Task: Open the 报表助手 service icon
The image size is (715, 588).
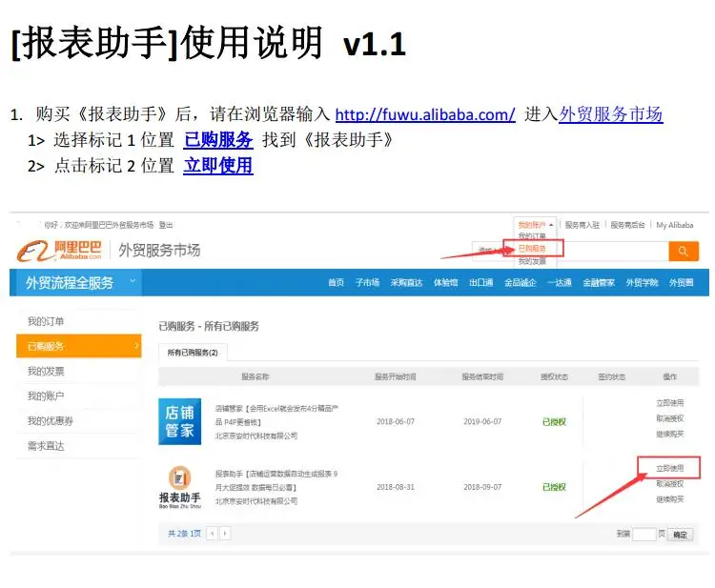Action: tap(179, 487)
